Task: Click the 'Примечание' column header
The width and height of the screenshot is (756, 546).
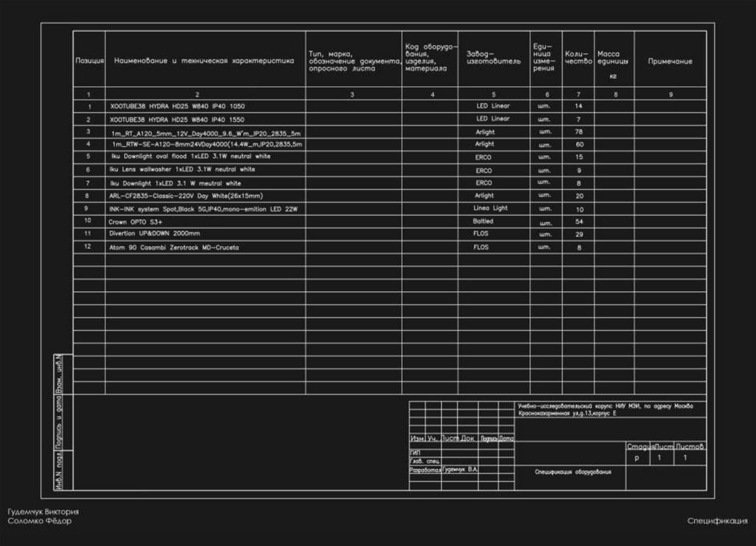Action: (x=670, y=61)
